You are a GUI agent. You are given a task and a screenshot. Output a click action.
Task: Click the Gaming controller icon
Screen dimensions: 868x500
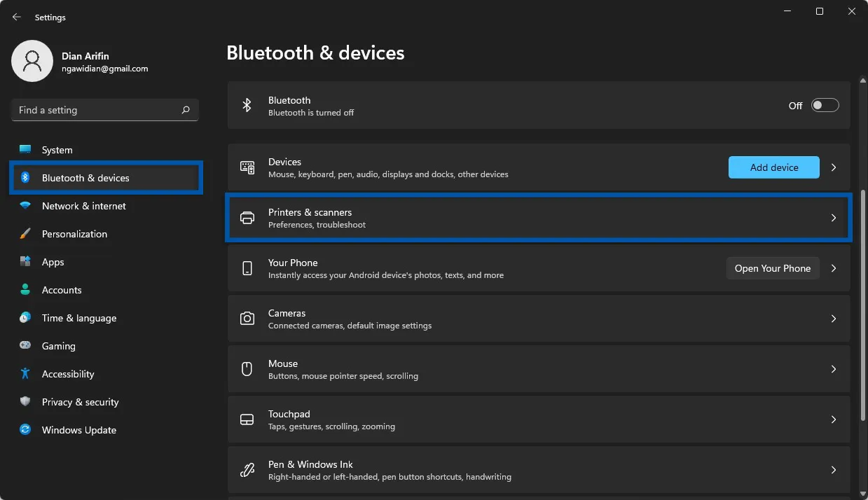click(25, 346)
